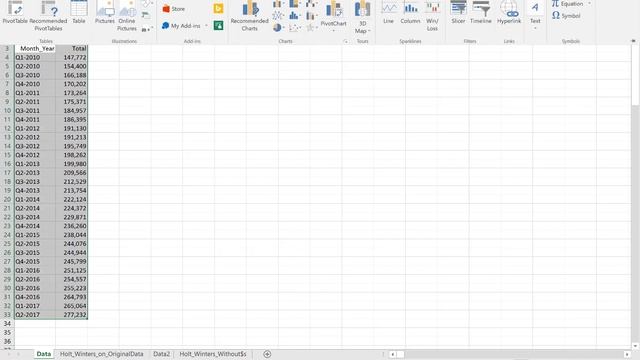Open the 3D Map tour tool
Screen dimensions: 640x360
coord(362,17)
